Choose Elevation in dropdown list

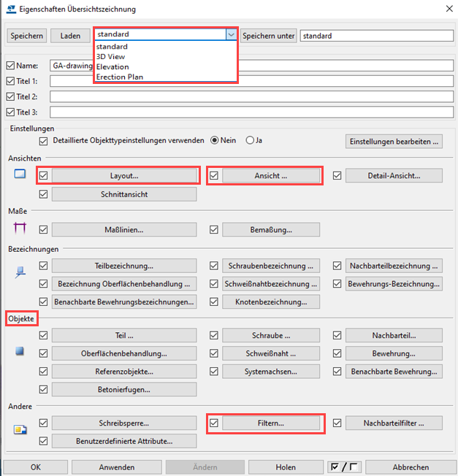(166, 66)
